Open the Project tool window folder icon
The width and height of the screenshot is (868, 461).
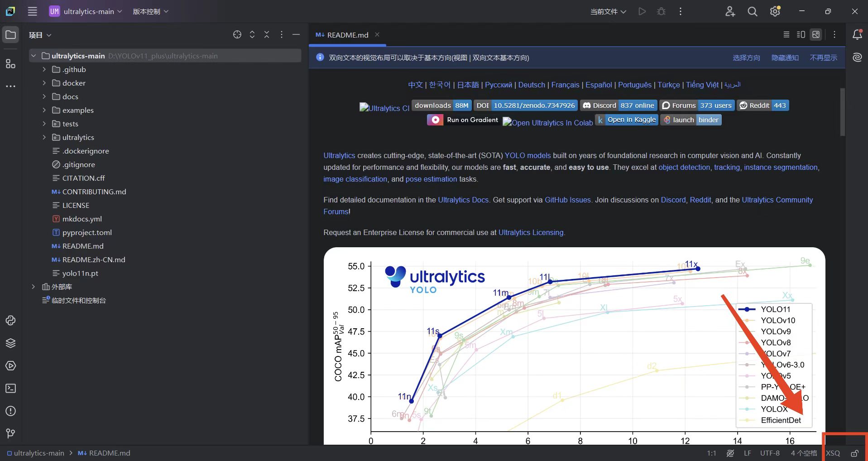pyautogui.click(x=10, y=35)
